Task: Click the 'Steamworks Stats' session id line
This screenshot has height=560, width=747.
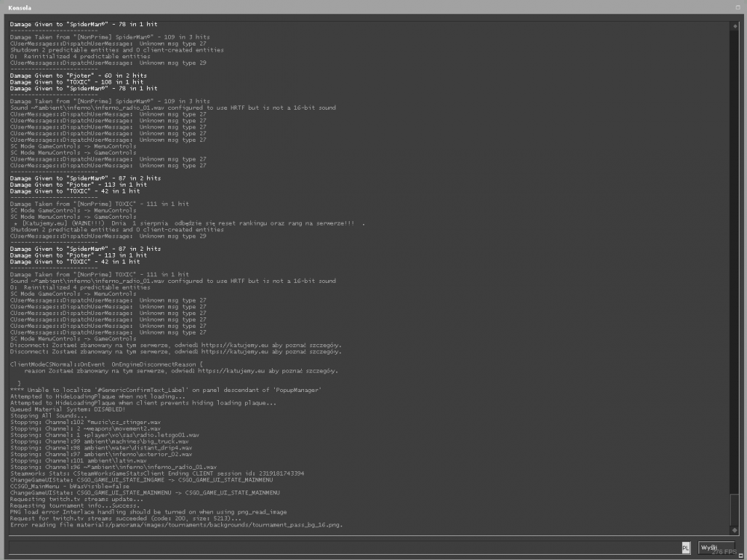Action: [157, 473]
